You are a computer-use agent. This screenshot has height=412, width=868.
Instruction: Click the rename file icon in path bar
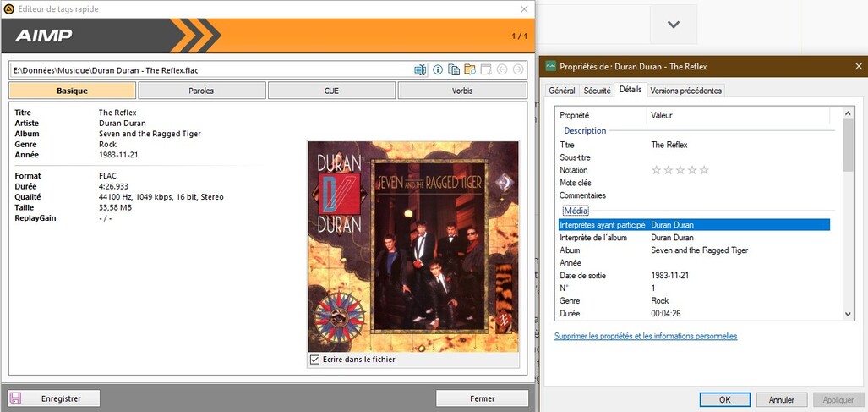421,69
